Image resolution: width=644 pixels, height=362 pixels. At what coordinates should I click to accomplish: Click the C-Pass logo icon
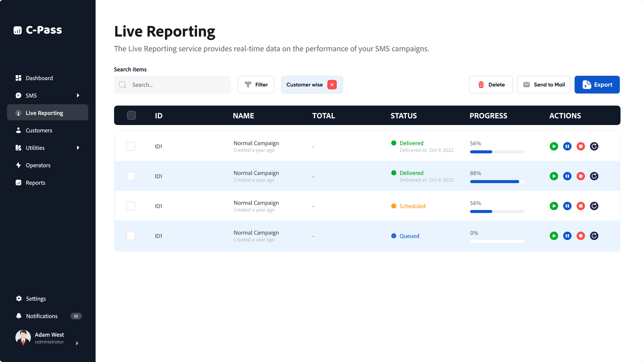[x=17, y=30]
